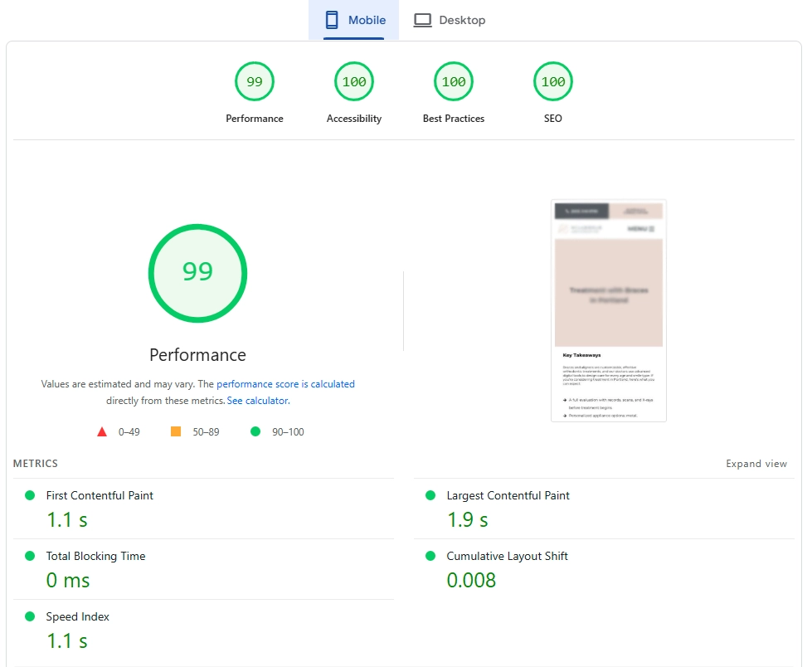Click the laptop icon near Desktop tab

[423, 19]
